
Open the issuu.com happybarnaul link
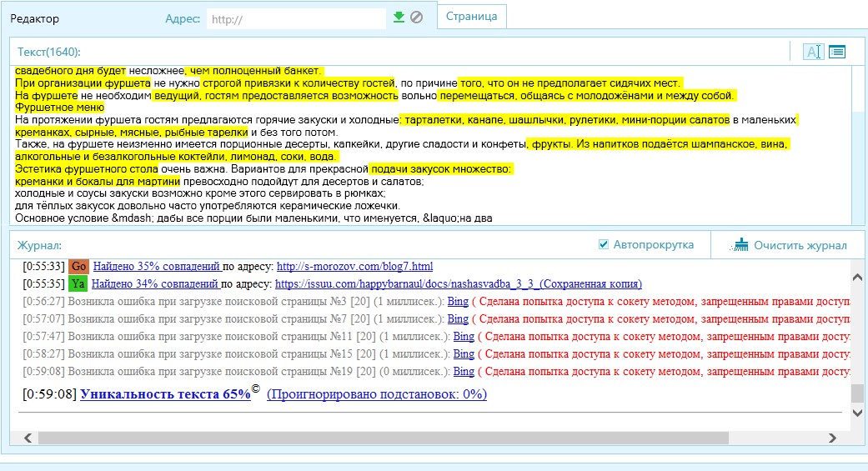click(x=458, y=284)
